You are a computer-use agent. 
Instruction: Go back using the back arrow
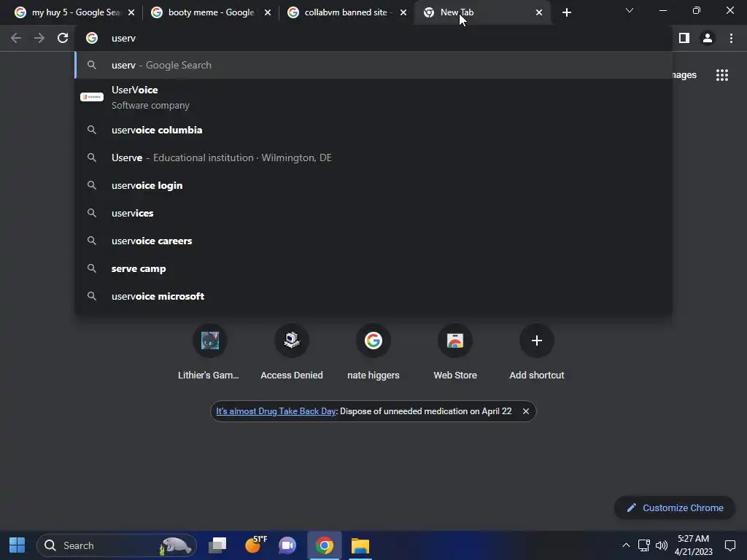click(x=16, y=38)
